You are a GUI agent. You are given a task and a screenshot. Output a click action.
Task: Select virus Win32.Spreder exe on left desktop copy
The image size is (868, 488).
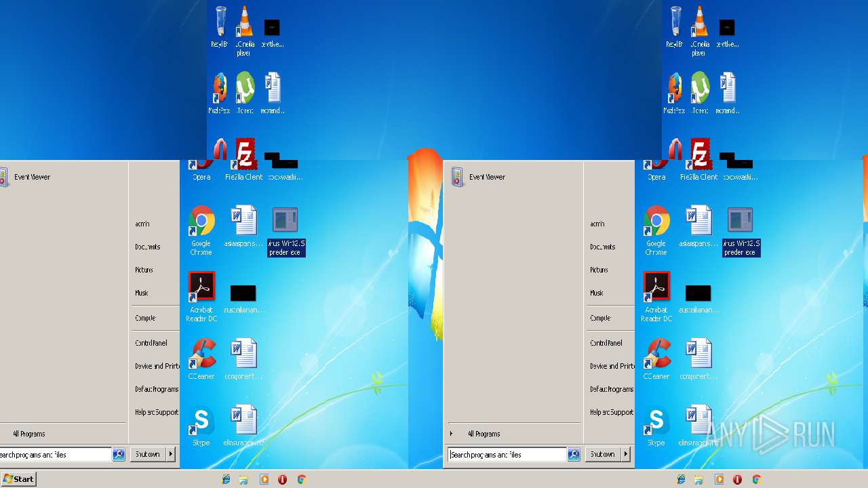(285, 231)
